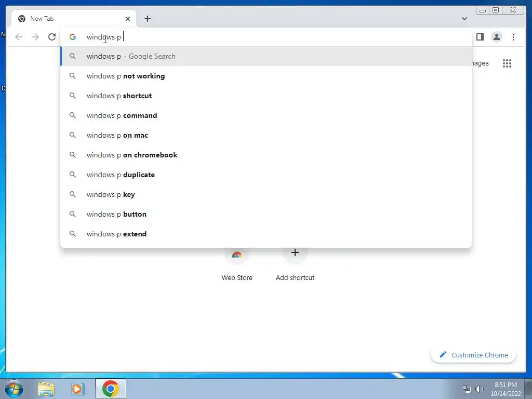Open the taskbar clock showing 8:51 PM
The width and height of the screenshot is (532, 399).
[506, 389]
